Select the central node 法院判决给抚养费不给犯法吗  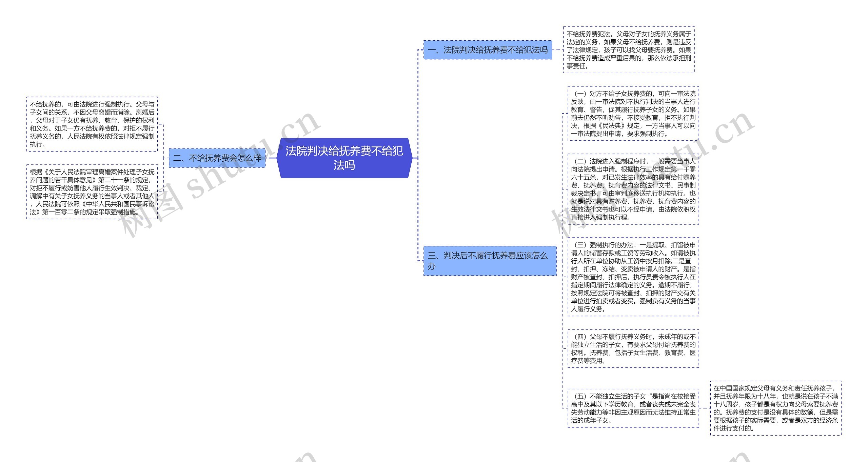coord(344,158)
